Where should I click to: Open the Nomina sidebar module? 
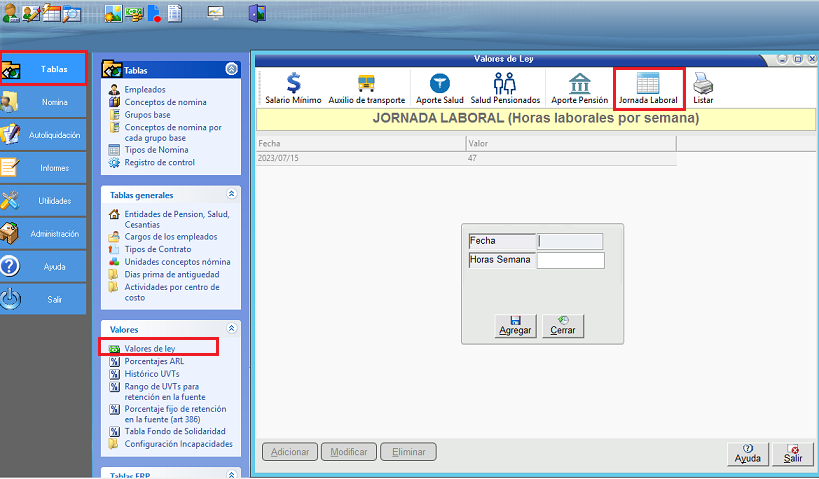click(44, 102)
